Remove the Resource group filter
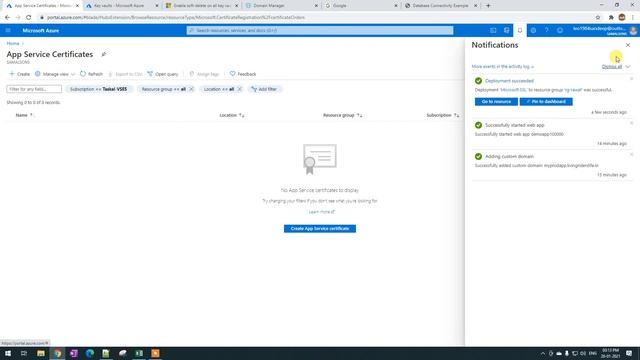The height and width of the screenshot is (360, 640). click(191, 89)
